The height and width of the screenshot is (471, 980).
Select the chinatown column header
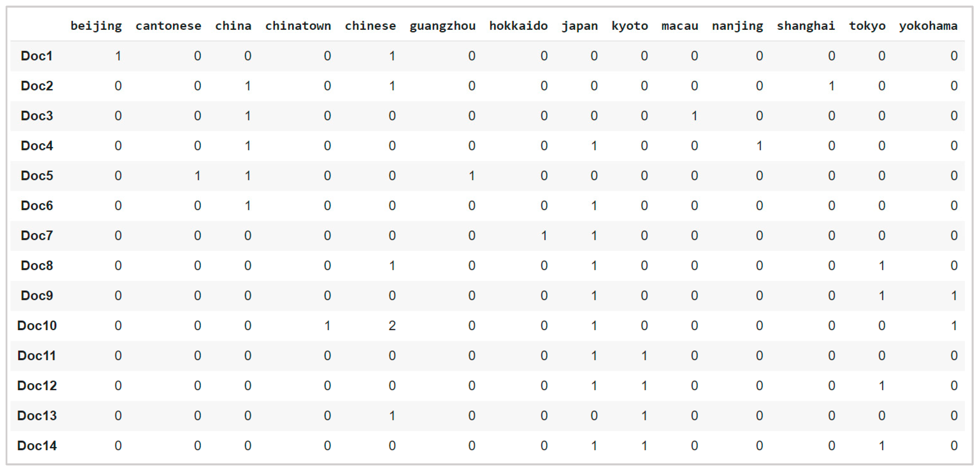pos(298,26)
